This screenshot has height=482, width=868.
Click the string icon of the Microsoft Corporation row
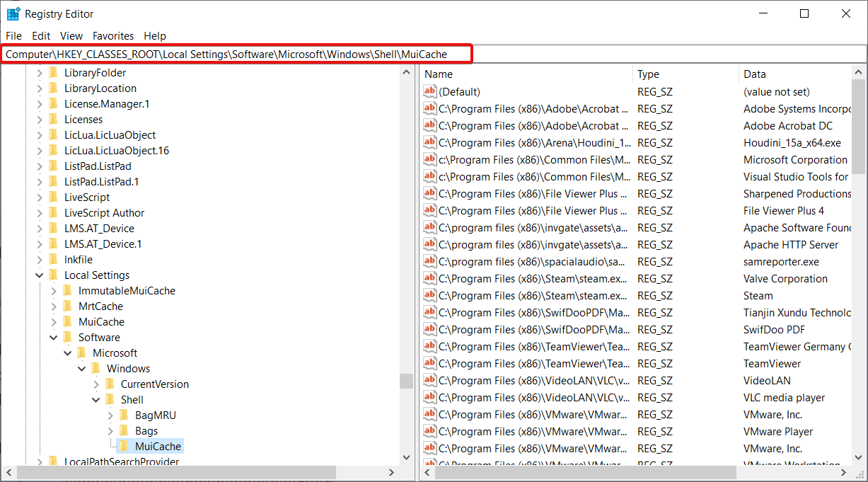coord(430,159)
